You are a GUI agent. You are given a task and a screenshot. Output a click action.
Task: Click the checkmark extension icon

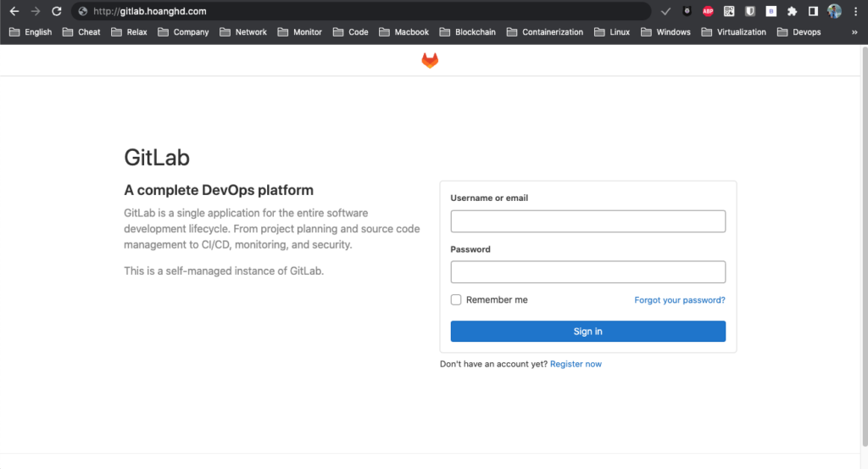(665, 11)
